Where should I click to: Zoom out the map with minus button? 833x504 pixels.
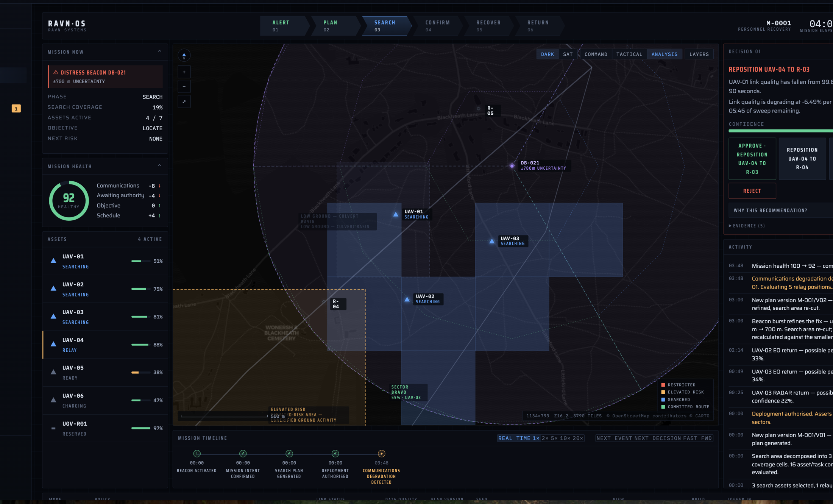184,87
